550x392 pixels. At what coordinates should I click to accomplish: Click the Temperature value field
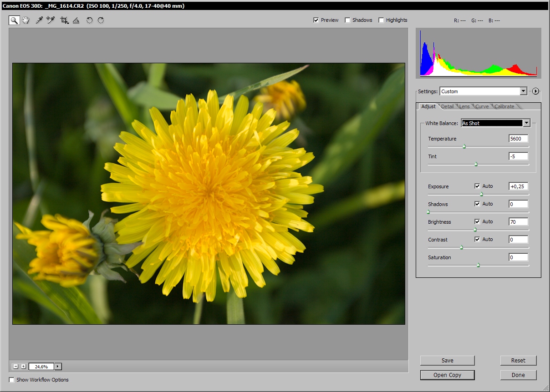(518, 139)
